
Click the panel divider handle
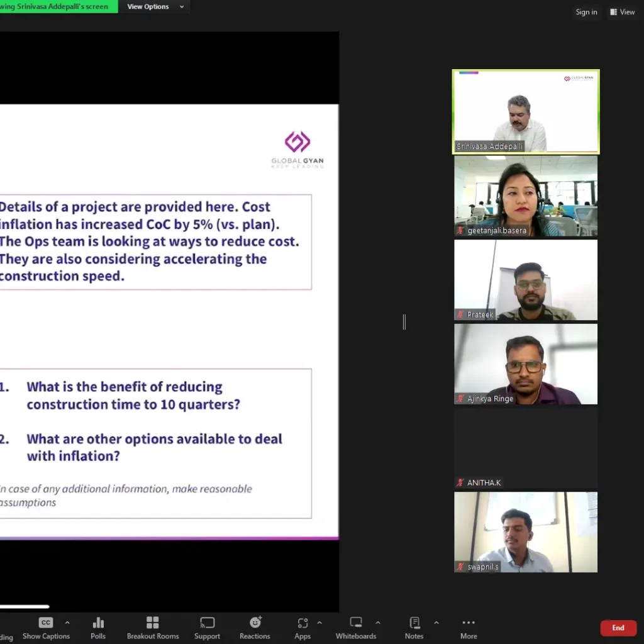pos(404,322)
